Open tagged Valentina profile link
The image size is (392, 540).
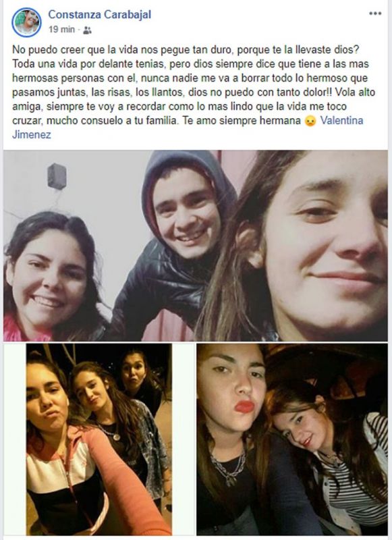[x=342, y=121]
